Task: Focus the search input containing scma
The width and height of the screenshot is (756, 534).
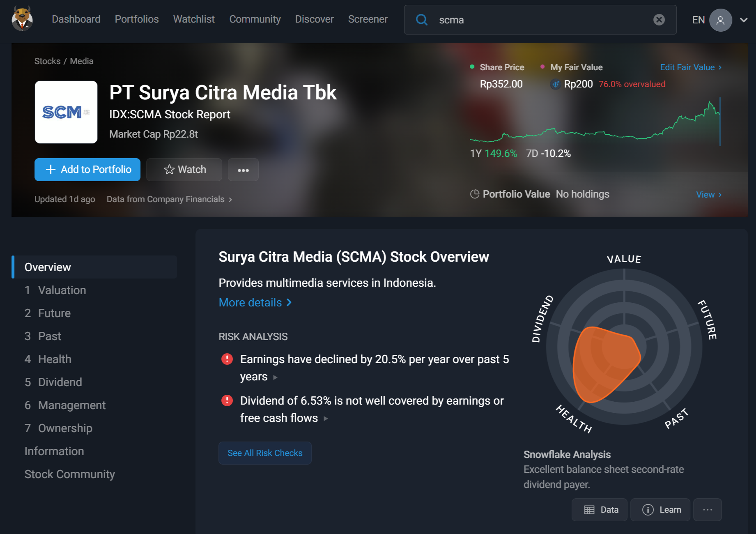Action: pyautogui.click(x=540, y=20)
